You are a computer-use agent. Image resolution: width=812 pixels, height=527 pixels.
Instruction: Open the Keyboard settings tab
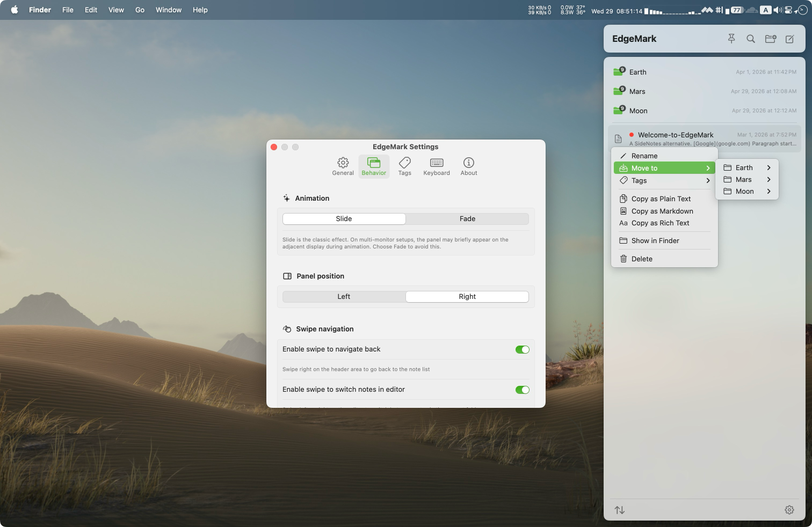coord(437,166)
